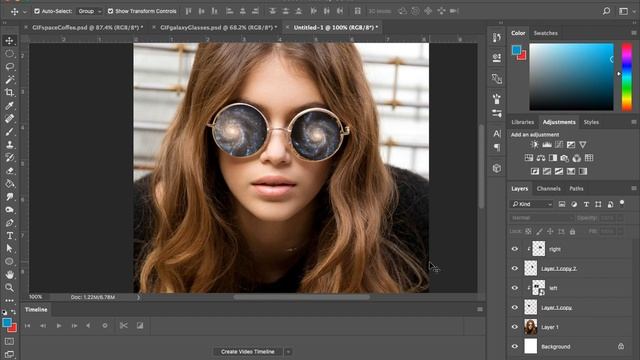Select the Eraser tool
Screen dimensions: 640x360
pos(9,171)
